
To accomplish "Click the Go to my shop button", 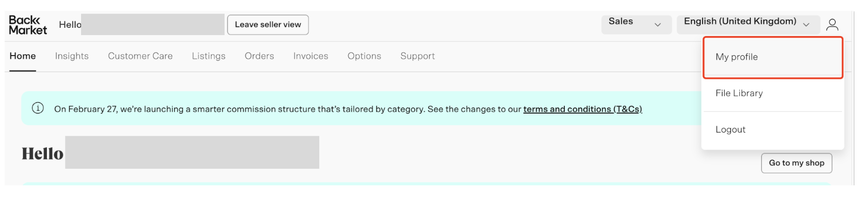I will pyautogui.click(x=796, y=163).
